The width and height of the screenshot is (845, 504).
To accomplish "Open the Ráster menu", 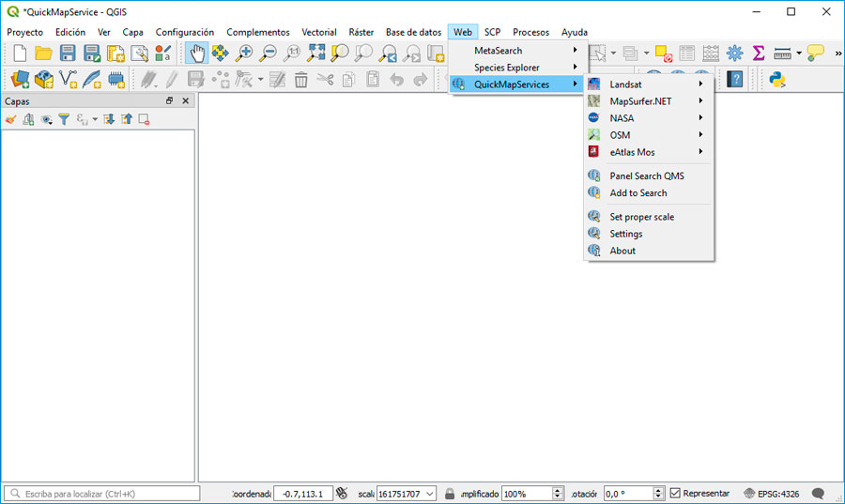I will (361, 32).
